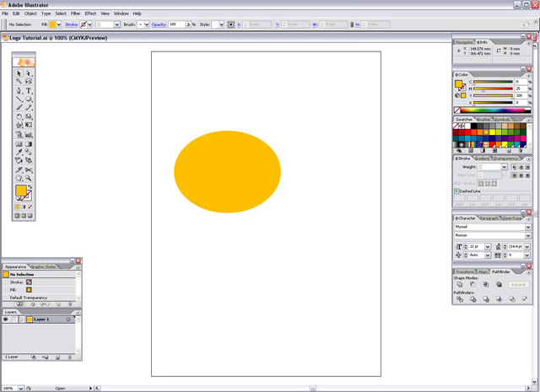This screenshot has height=392, width=540.
Task: Select the Pencil tool
Action: tap(29, 107)
